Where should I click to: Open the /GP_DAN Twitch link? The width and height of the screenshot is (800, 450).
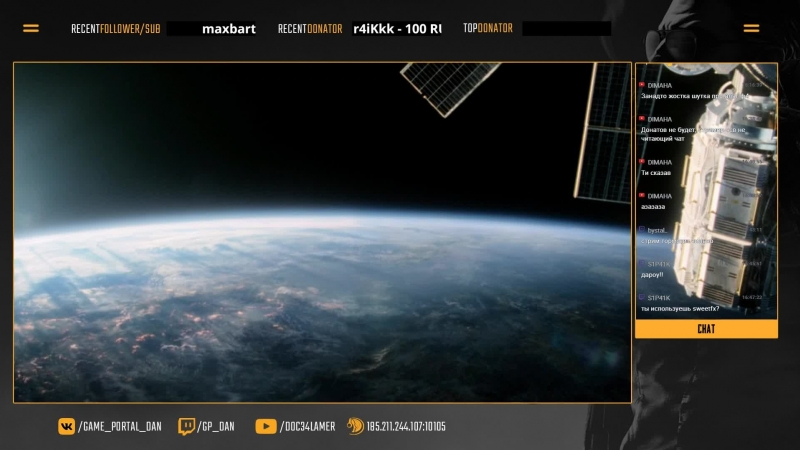point(216,427)
